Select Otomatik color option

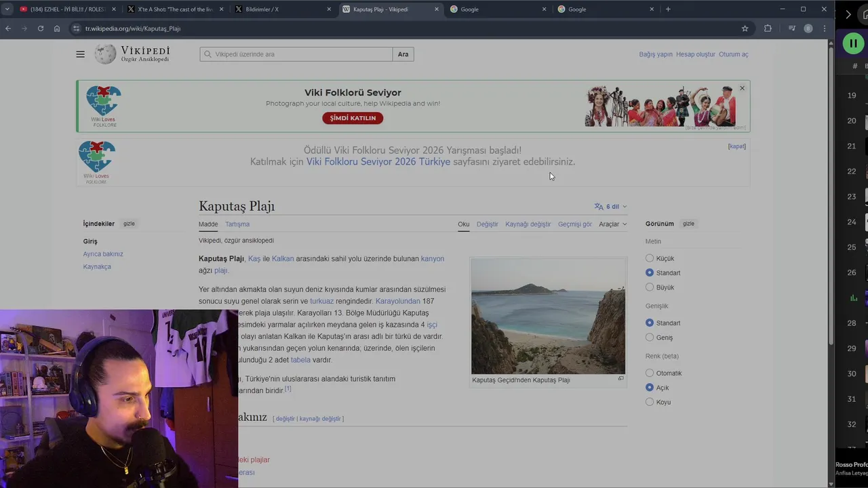(650, 373)
